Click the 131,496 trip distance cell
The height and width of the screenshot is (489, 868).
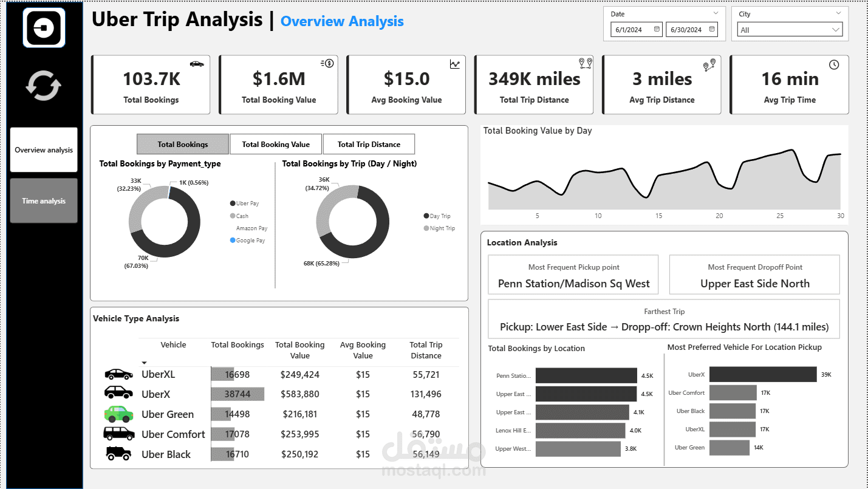(426, 394)
